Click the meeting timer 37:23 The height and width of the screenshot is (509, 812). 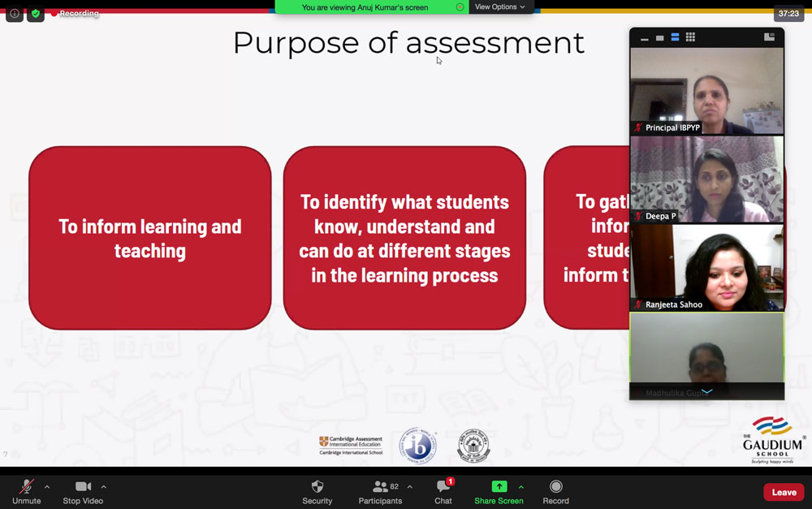(x=788, y=14)
